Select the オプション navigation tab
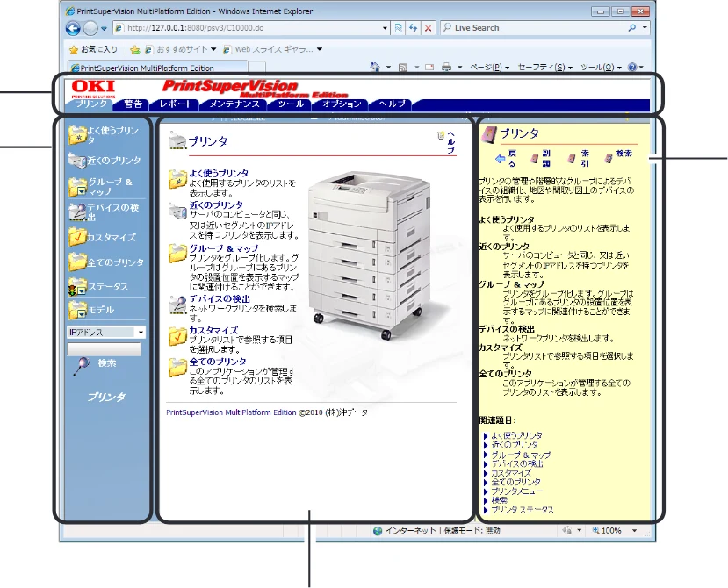Viewport: 728px width, 588px height. pos(342,104)
